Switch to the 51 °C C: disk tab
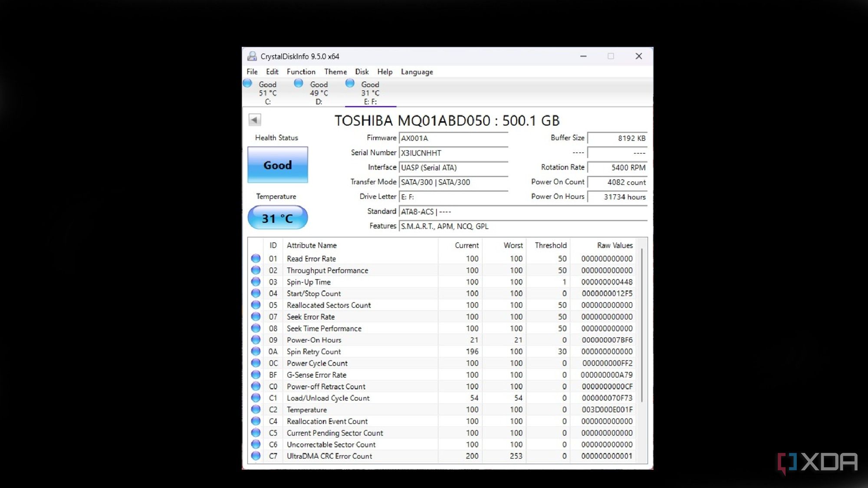This screenshot has width=868, height=488. pyautogui.click(x=268, y=93)
